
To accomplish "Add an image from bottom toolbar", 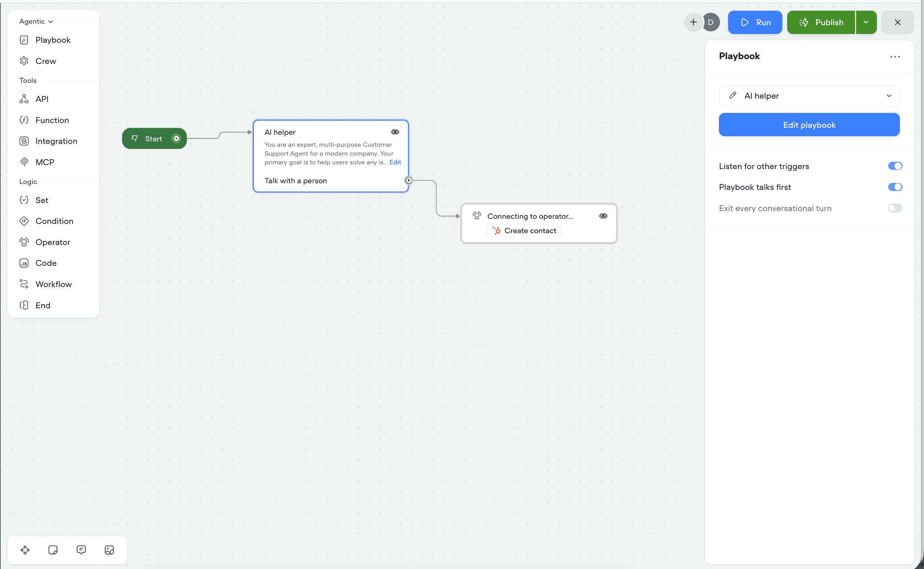I will 109,550.
